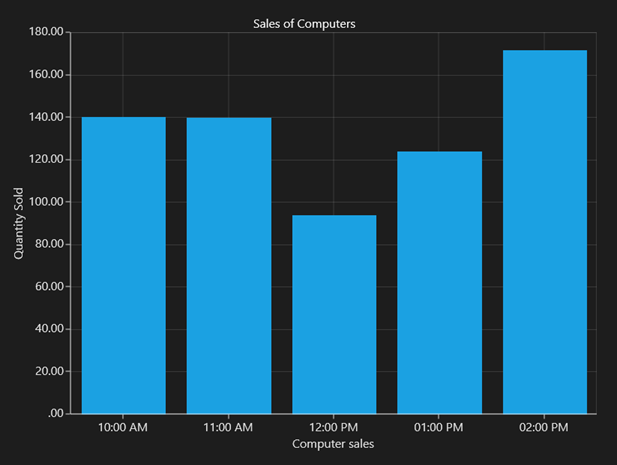Click the 100.00 y-axis label
617x465 pixels.
point(46,202)
